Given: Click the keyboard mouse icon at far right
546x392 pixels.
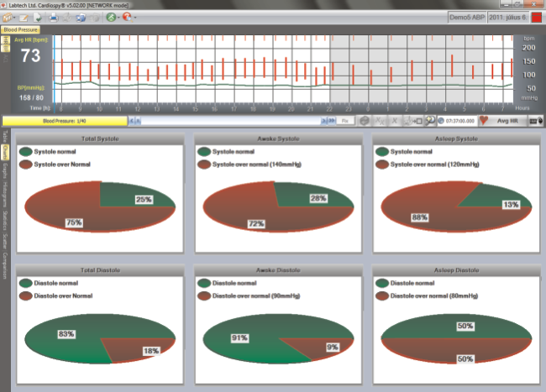Looking at the screenshot, I should 536,121.
